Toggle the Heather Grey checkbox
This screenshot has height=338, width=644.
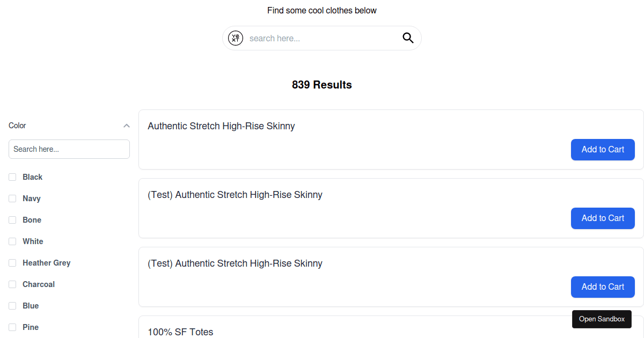coord(12,263)
